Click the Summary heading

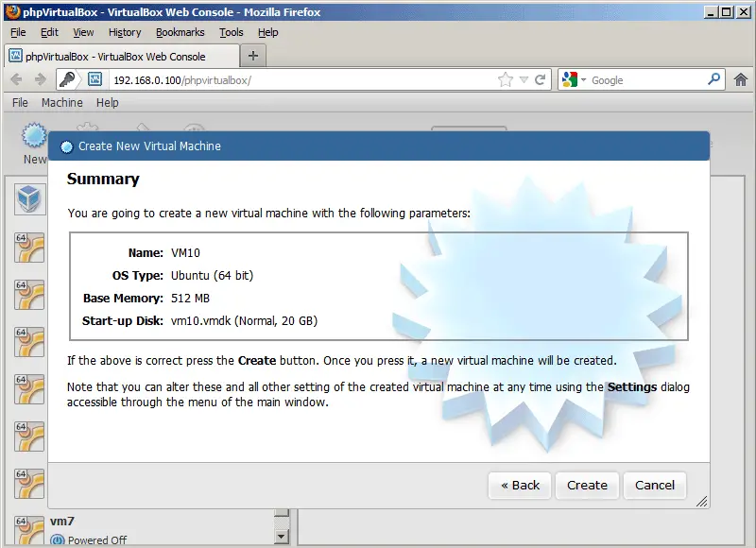(x=103, y=179)
